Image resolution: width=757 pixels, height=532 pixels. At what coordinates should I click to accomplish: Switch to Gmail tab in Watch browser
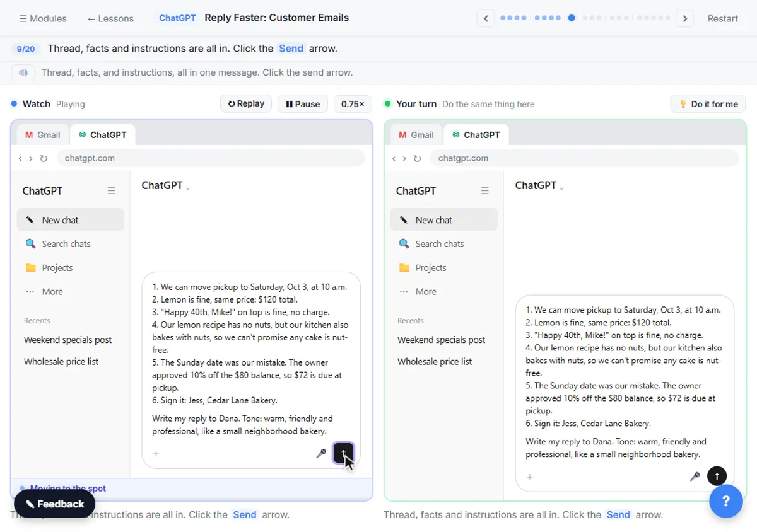[x=42, y=135]
